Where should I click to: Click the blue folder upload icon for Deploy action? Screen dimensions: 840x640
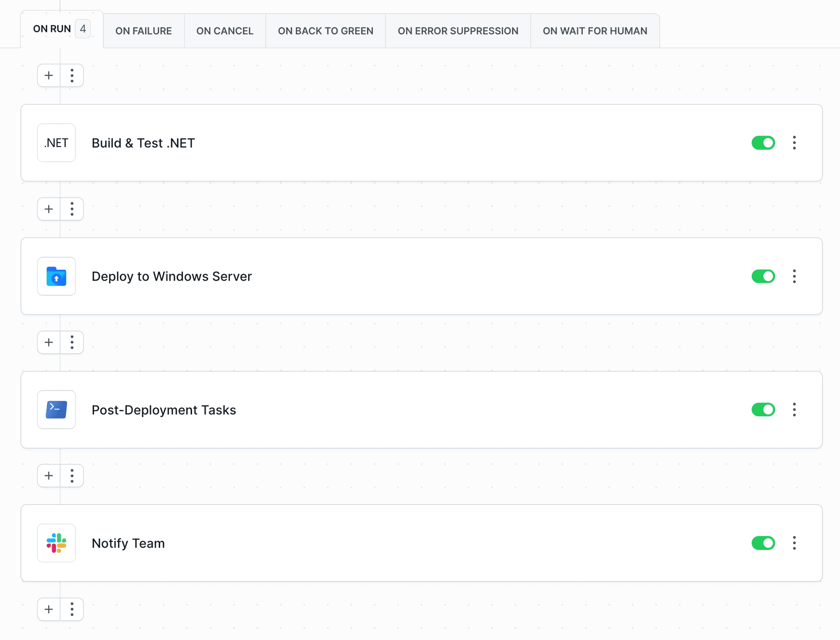[x=56, y=276]
